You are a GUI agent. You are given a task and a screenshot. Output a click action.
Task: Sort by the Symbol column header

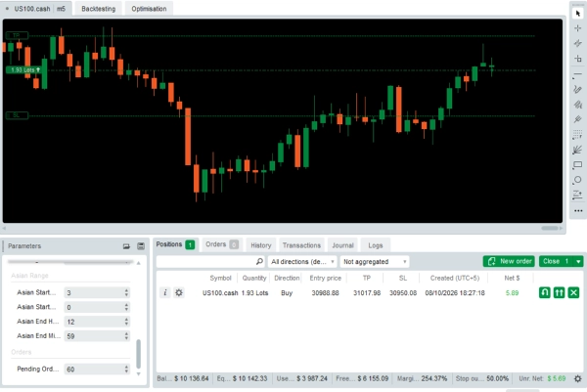pyautogui.click(x=220, y=278)
